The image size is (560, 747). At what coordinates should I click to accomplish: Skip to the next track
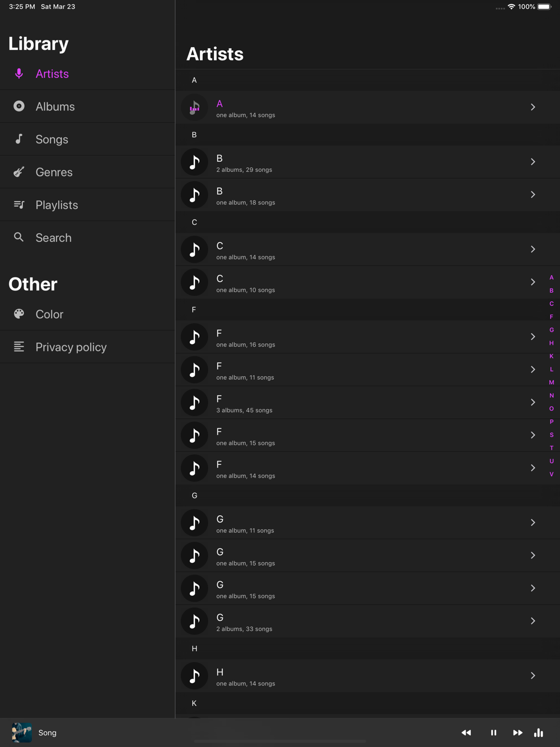coord(517,732)
